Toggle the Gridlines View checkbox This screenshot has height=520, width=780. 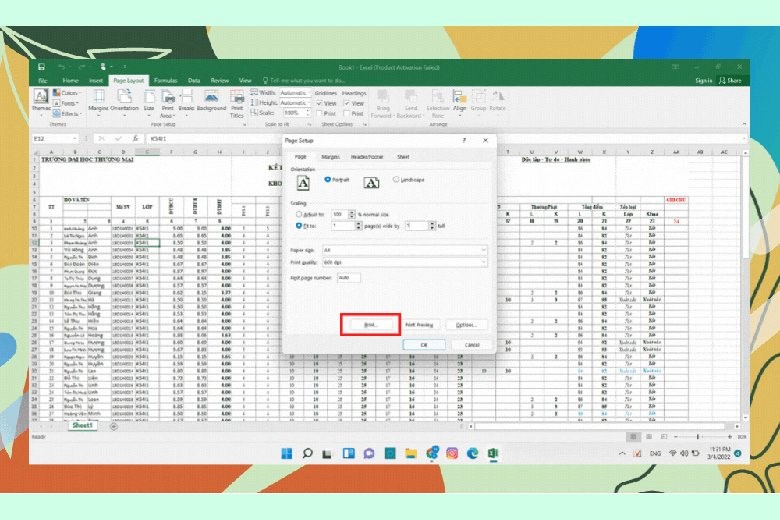coord(319,104)
